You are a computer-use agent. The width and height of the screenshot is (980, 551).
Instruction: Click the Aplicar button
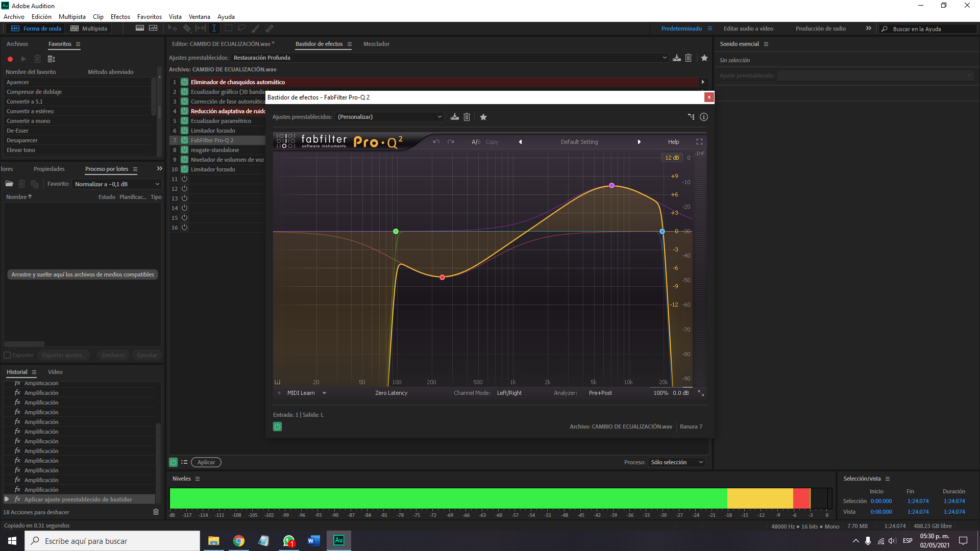click(x=206, y=462)
